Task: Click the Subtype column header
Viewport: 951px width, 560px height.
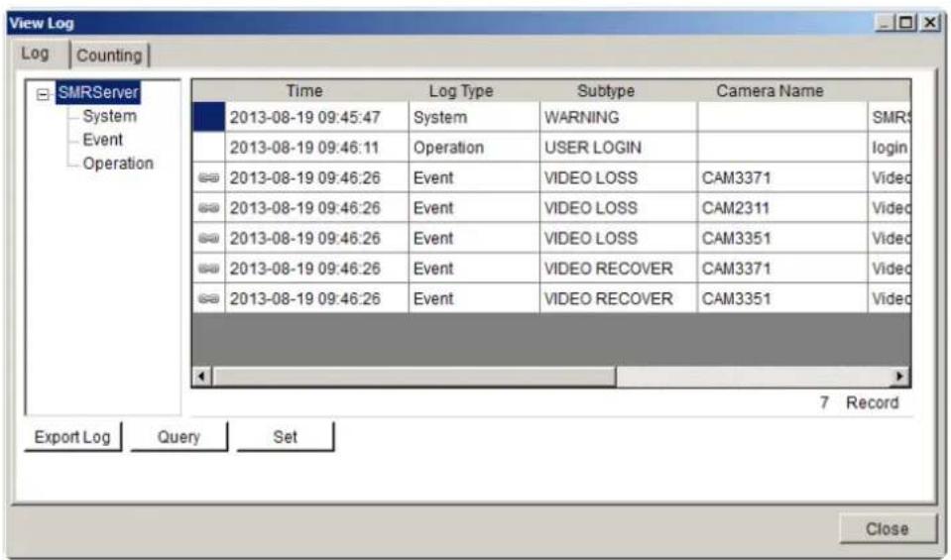Action: 606,91
